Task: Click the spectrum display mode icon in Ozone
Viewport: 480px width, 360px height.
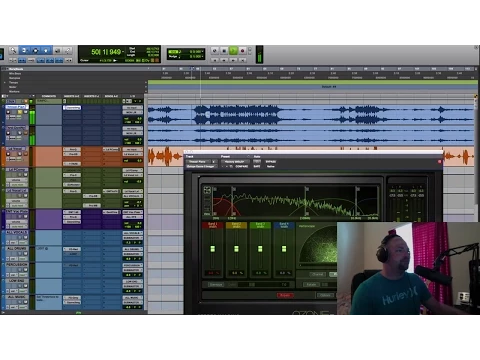Action: click(x=207, y=190)
